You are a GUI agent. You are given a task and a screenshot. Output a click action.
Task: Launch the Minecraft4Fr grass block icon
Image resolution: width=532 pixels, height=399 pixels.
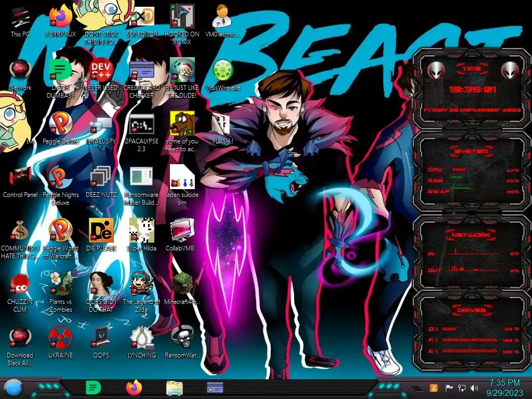[182, 284]
